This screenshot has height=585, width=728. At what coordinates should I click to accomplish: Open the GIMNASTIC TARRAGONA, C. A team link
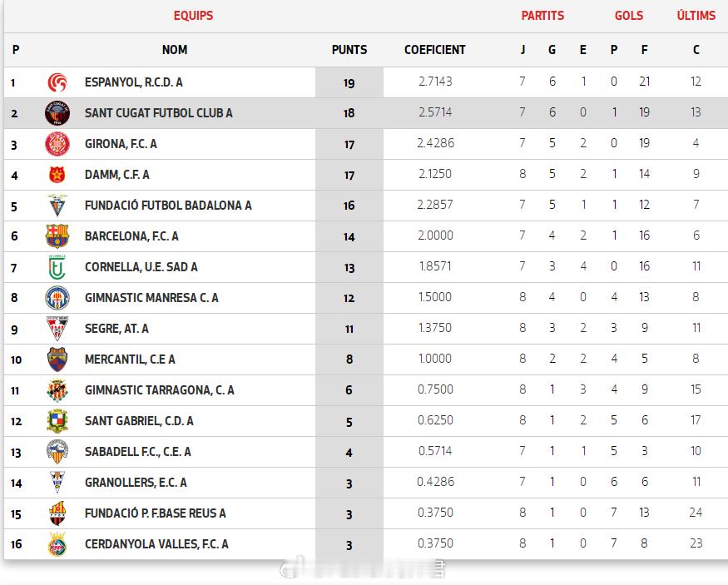(159, 390)
